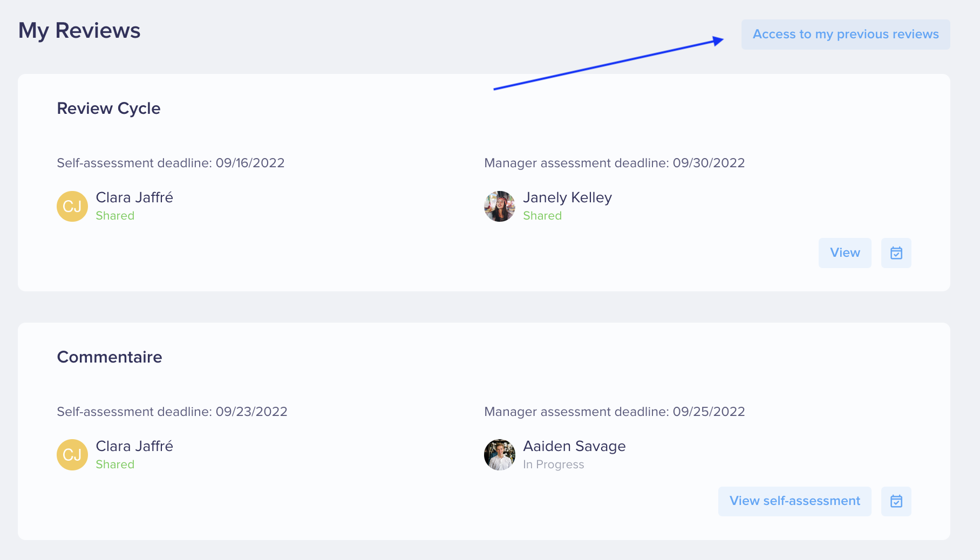Click calendar icon in Commentaire card
Screen dimensions: 980x560
tap(896, 501)
